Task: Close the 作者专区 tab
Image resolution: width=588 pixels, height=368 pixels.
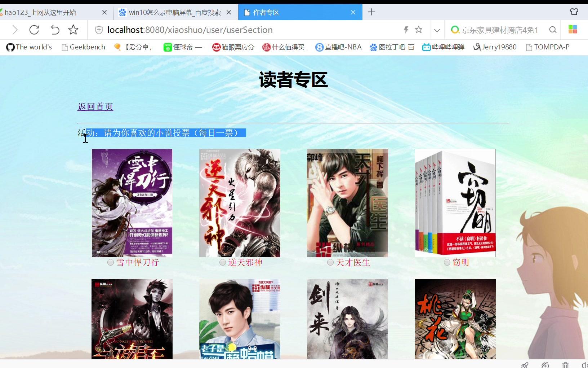Action: pyautogui.click(x=353, y=12)
